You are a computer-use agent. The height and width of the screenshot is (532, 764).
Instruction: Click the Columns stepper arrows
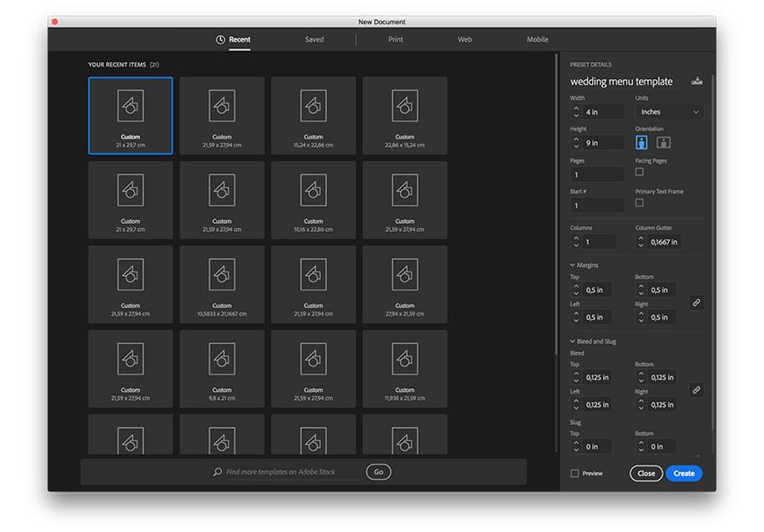point(576,242)
